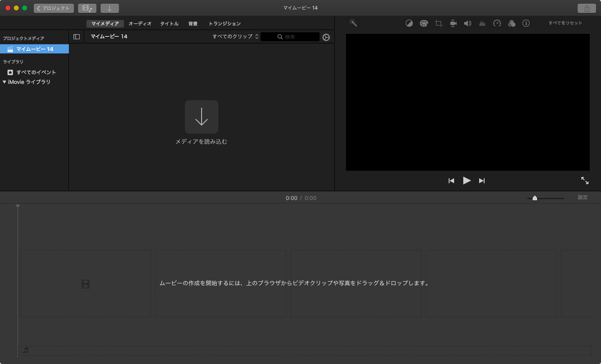Click the ライブラリ section header

point(13,62)
